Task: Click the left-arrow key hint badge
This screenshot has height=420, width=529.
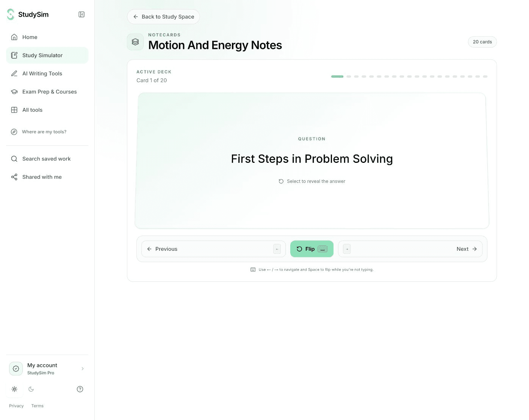Action: coord(277,249)
